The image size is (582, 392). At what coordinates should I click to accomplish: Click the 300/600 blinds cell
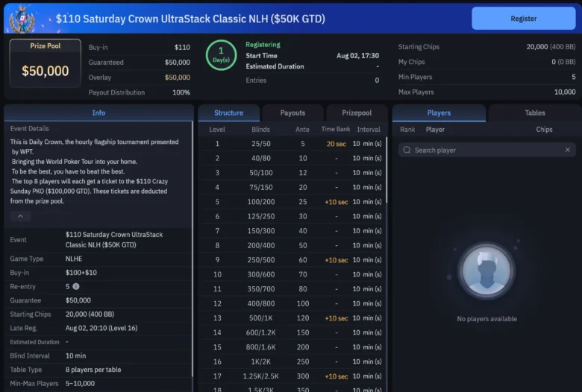pos(261,274)
